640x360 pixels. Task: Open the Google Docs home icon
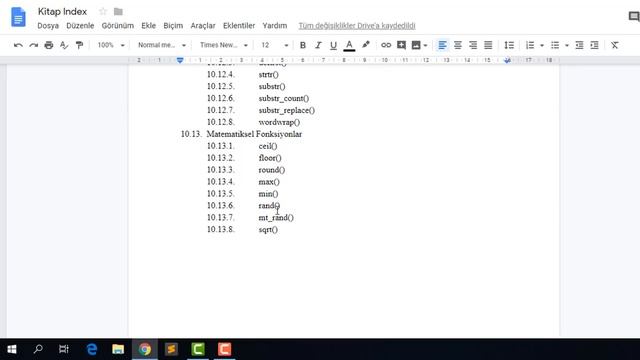click(18, 17)
